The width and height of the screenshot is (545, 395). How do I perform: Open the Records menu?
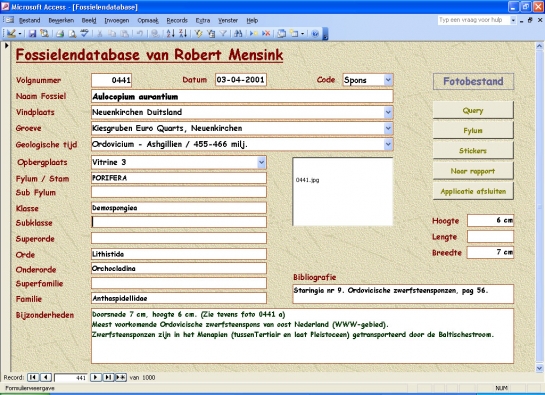point(177,21)
